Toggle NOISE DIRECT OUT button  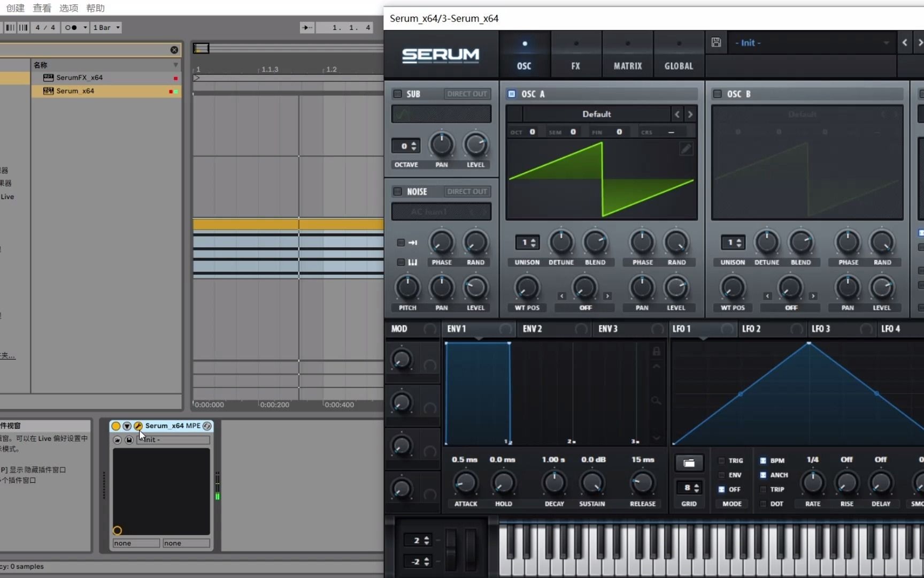point(467,192)
